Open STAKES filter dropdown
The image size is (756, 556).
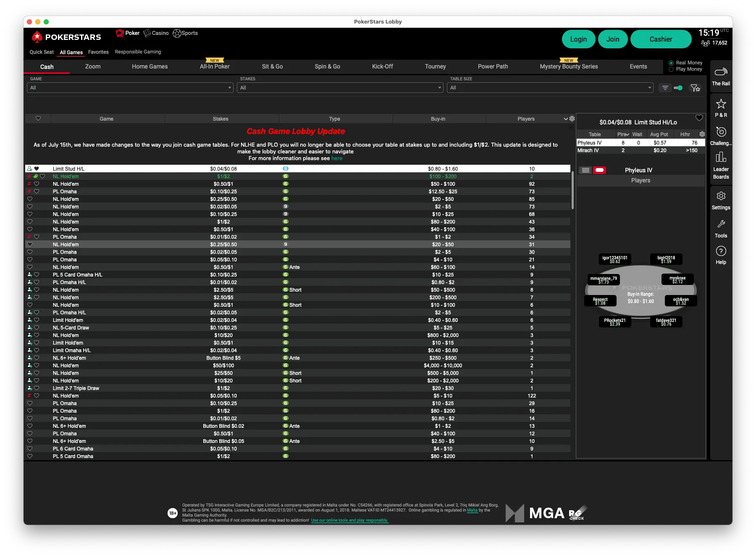click(x=340, y=88)
